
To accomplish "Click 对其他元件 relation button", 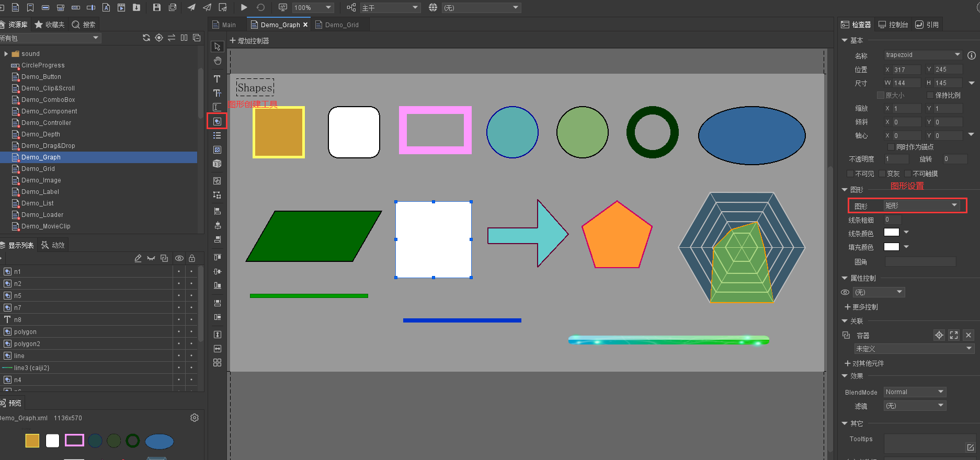I will pos(864,363).
